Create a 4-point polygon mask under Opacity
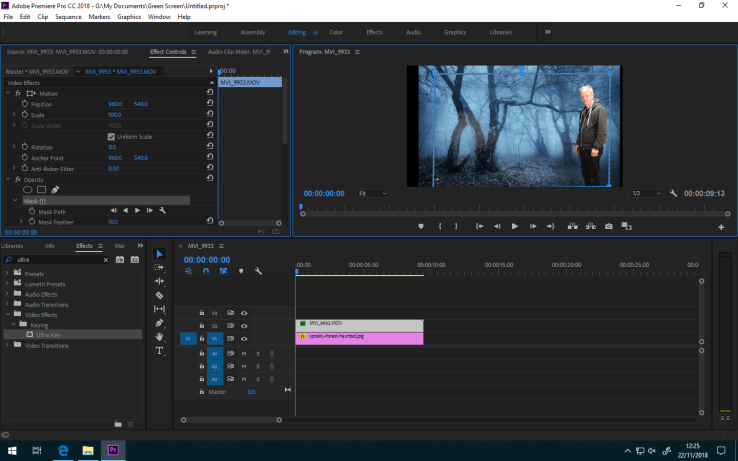Screen dimensions: 738x461 41,190
